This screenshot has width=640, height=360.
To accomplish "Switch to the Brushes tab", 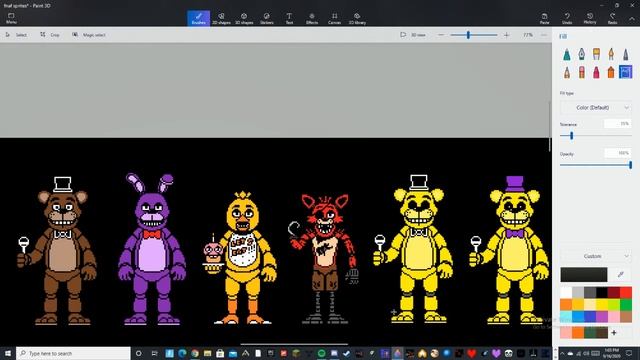I will [198, 18].
